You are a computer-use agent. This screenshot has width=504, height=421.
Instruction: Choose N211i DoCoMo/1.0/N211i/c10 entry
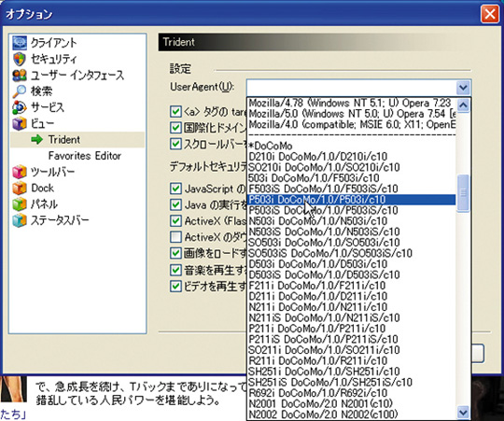[x=351, y=307]
